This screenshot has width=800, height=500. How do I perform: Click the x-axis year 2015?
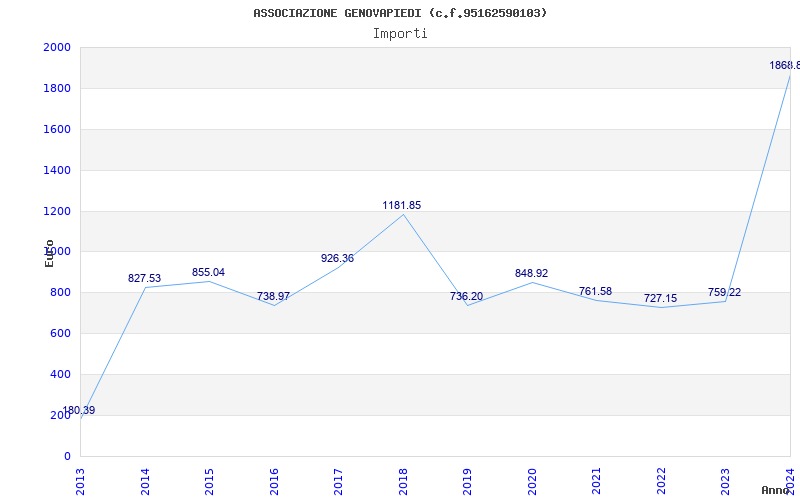click(210, 482)
